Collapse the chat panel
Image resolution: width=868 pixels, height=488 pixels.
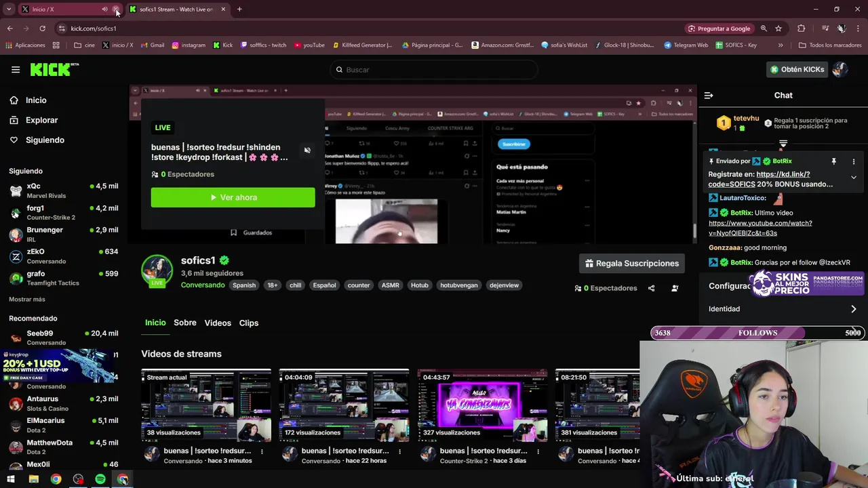click(x=709, y=96)
